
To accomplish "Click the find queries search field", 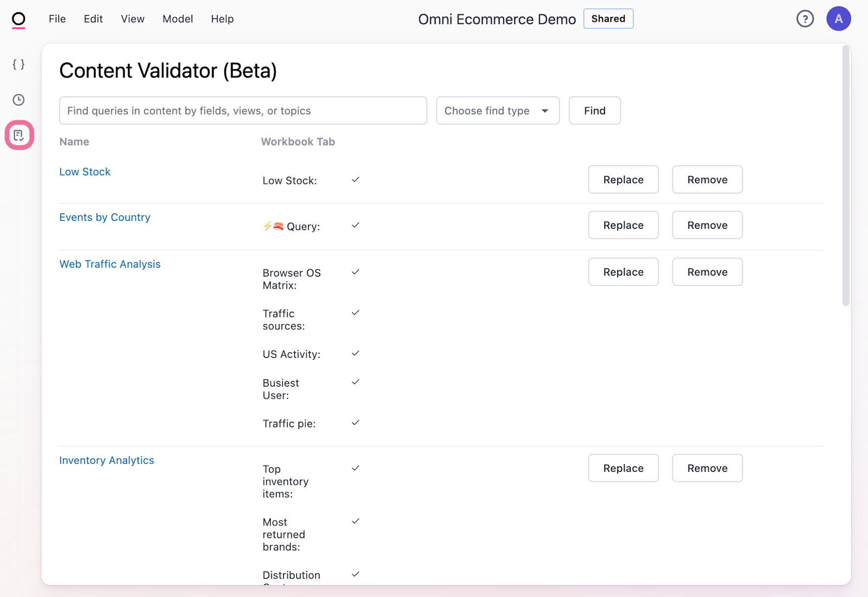I will click(x=243, y=111).
